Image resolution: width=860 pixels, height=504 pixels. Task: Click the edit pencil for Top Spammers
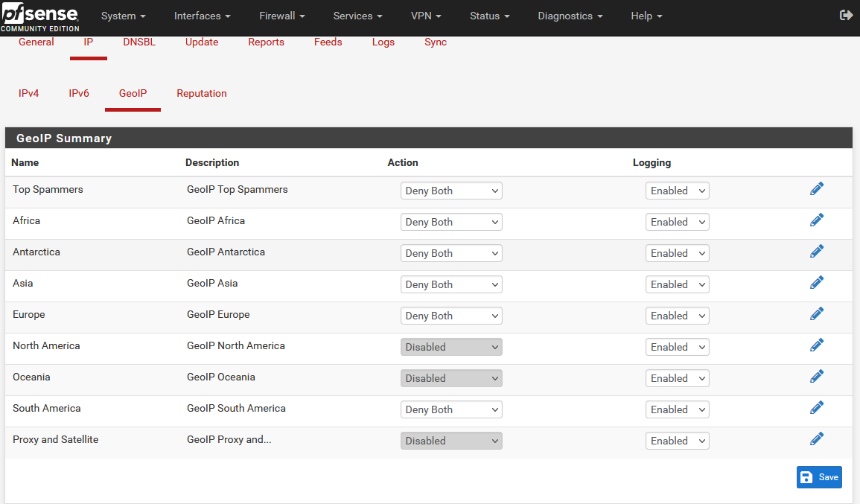pyautogui.click(x=817, y=189)
